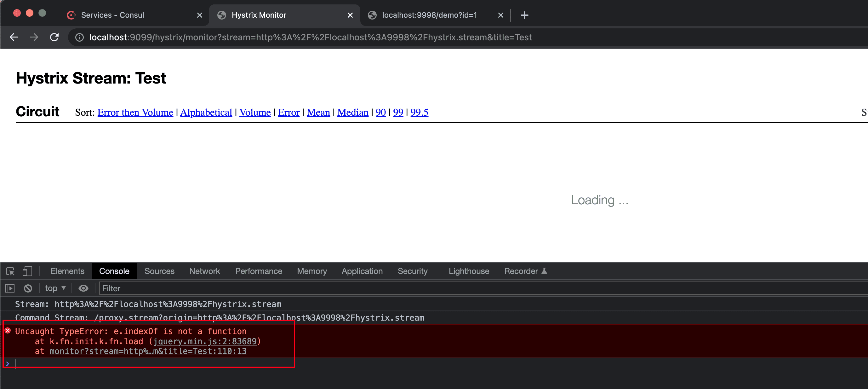Viewport: 868px width, 389px height.
Task: Sort circuits by 99.5 percentile
Action: pyautogui.click(x=419, y=112)
